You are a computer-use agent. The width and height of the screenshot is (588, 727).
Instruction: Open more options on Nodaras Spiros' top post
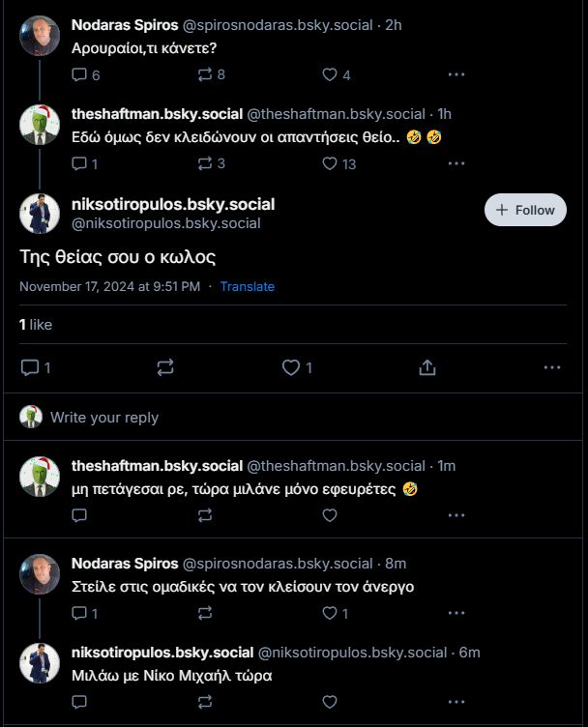point(456,74)
